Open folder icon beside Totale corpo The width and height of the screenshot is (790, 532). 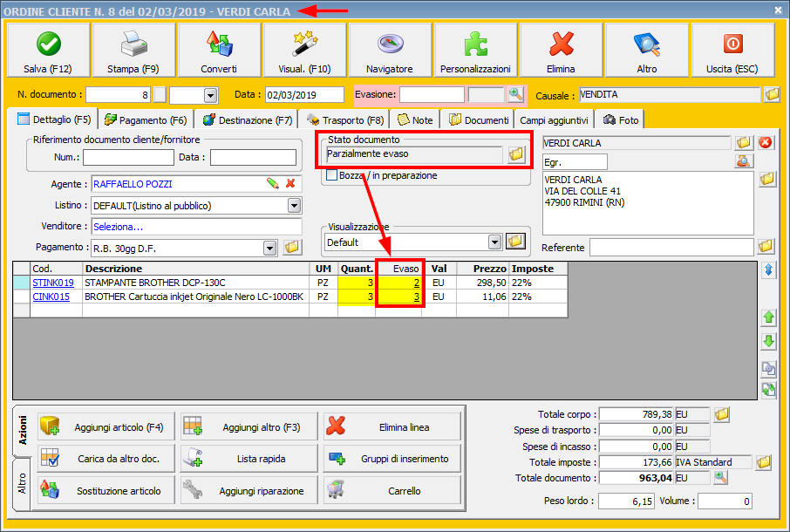(x=721, y=414)
